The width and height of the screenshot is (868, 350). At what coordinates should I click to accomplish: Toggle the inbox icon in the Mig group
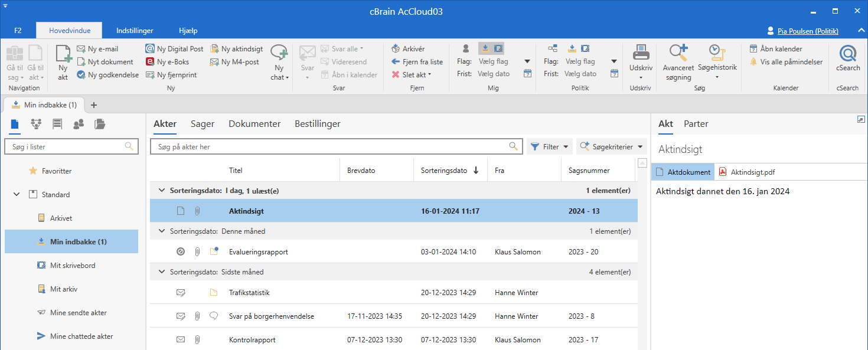(485, 48)
